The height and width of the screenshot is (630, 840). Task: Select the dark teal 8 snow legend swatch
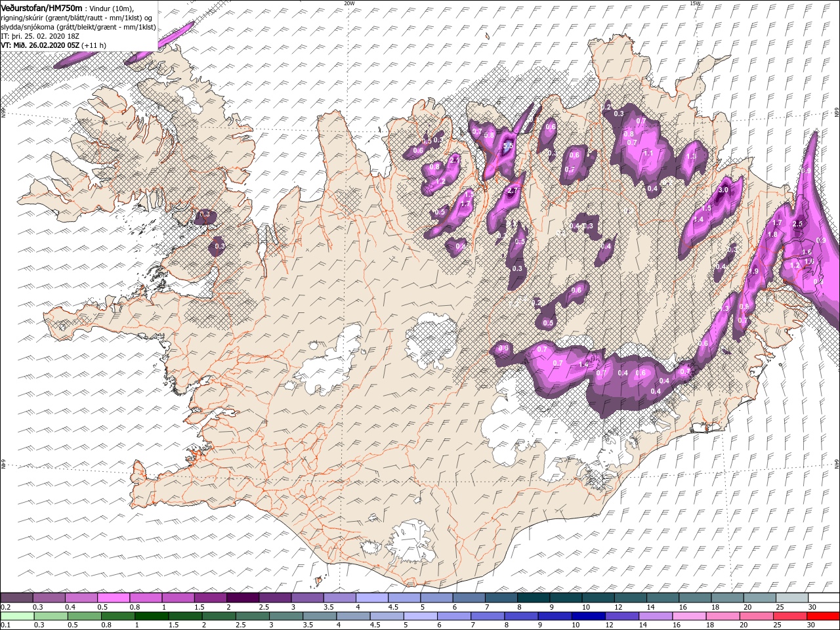[534, 598]
